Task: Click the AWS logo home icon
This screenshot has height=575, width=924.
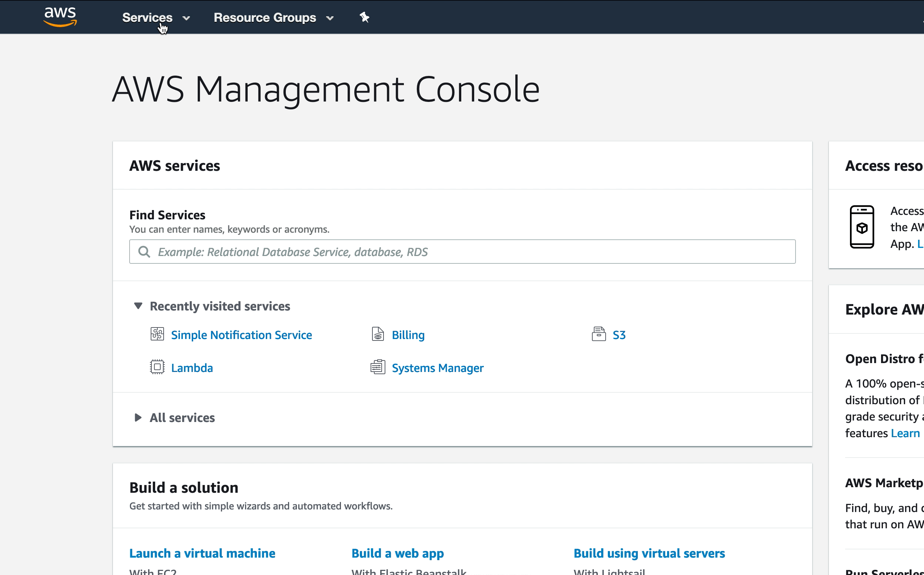Action: pos(60,17)
